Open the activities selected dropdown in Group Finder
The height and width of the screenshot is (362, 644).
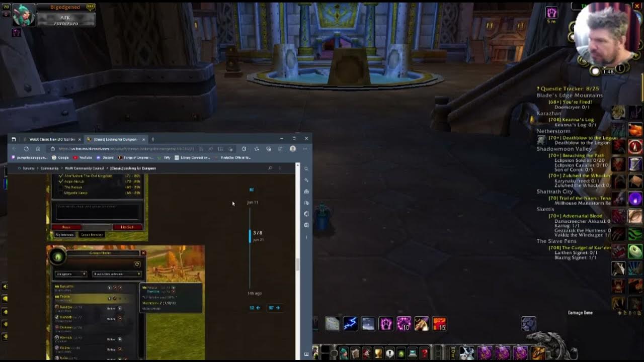117,274
